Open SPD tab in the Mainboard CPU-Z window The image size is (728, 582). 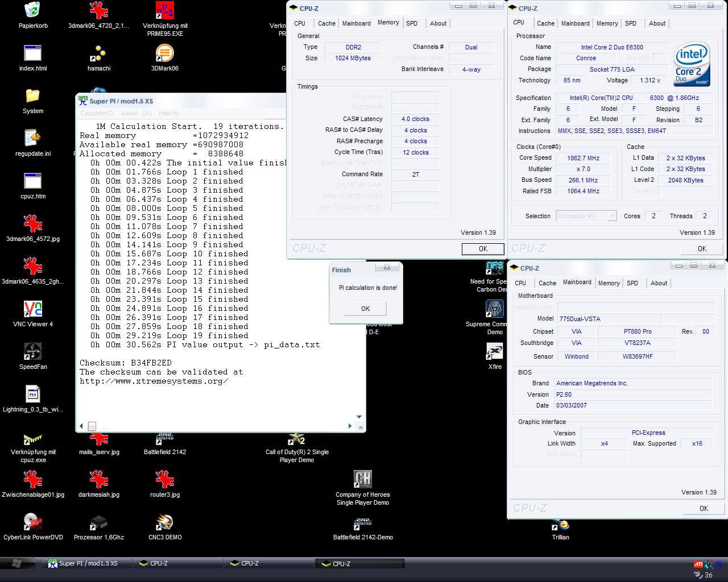[632, 283]
